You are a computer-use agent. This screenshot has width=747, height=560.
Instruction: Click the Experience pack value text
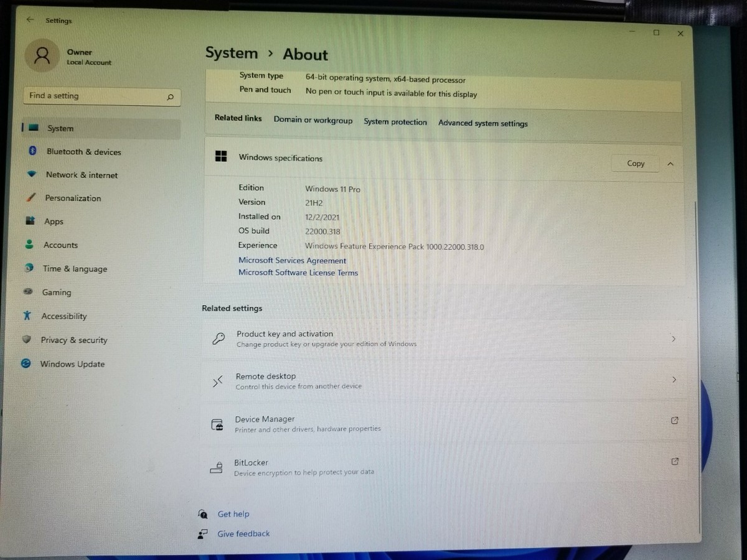point(394,247)
